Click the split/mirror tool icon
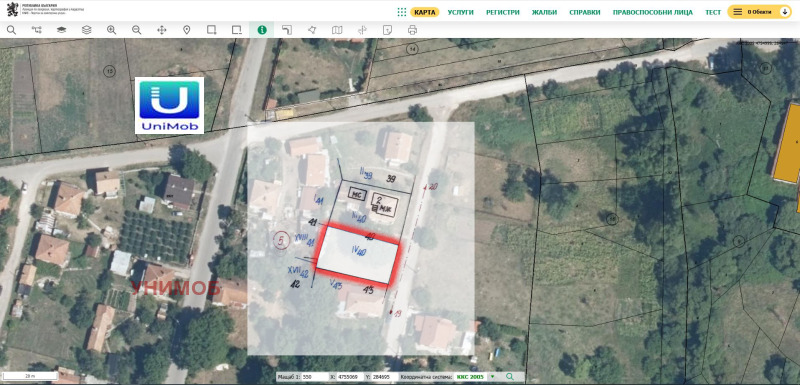 coord(362,30)
